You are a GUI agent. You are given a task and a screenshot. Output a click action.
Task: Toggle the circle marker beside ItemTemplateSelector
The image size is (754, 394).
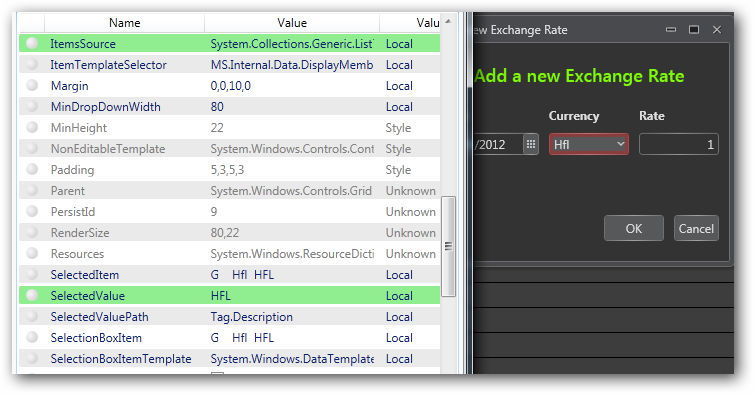pyautogui.click(x=32, y=64)
